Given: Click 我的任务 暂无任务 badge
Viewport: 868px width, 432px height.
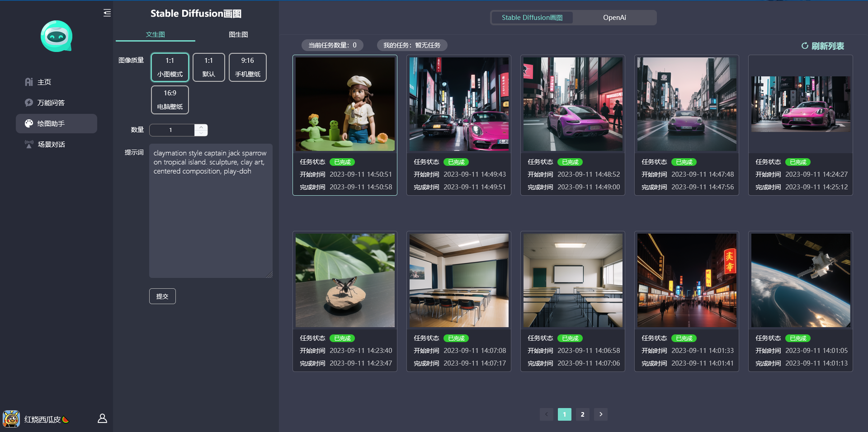Looking at the screenshot, I should (x=412, y=45).
